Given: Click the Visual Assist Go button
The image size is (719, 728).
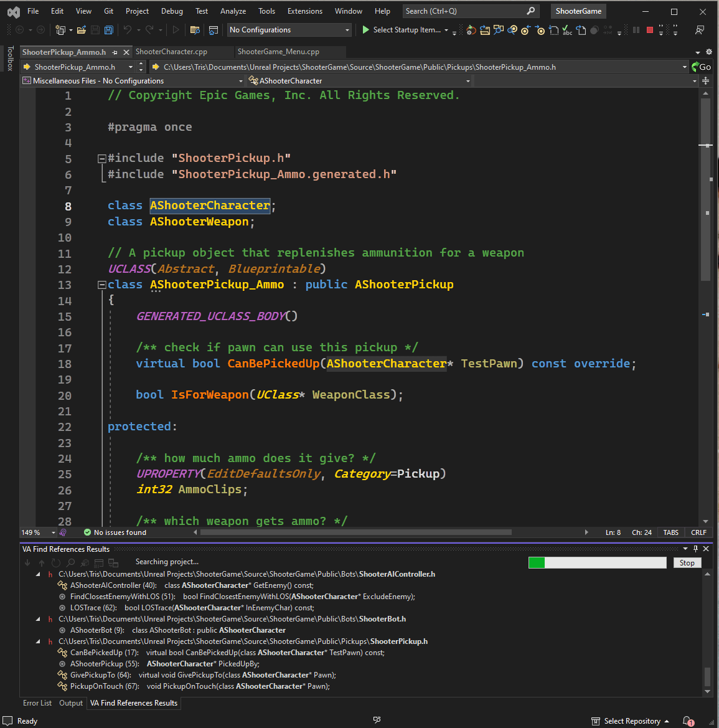Looking at the screenshot, I should coord(702,67).
